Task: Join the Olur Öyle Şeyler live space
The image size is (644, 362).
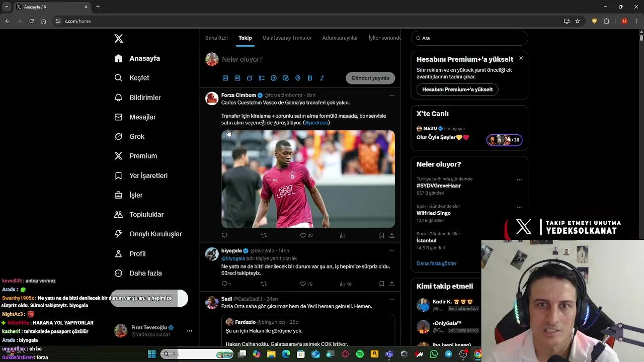Action: point(469,133)
